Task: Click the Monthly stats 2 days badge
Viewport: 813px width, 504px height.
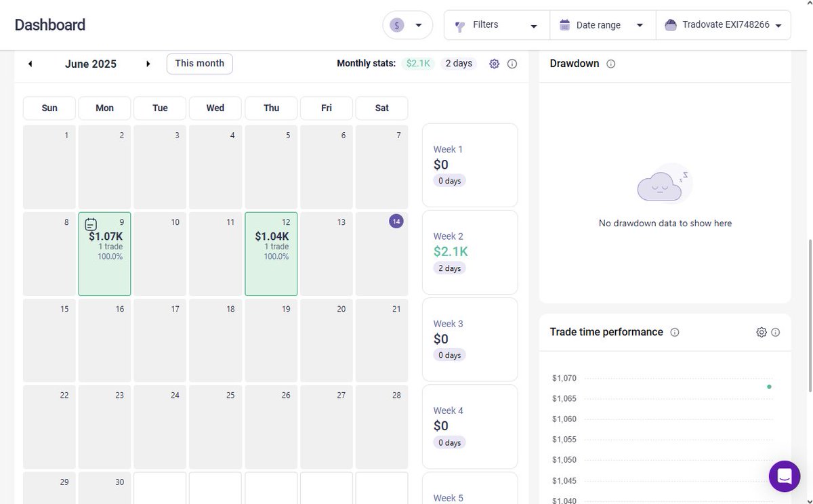Action: pos(459,63)
